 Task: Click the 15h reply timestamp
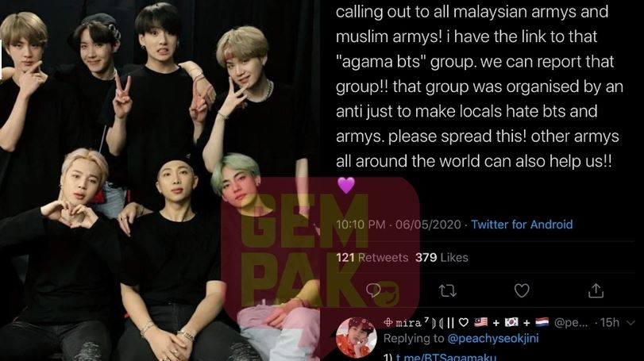click(x=610, y=322)
